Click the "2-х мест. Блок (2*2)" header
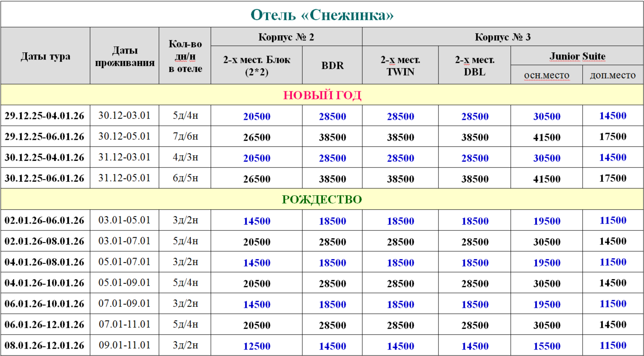Image resolution: width=644 pixels, height=356 pixels. [x=256, y=66]
